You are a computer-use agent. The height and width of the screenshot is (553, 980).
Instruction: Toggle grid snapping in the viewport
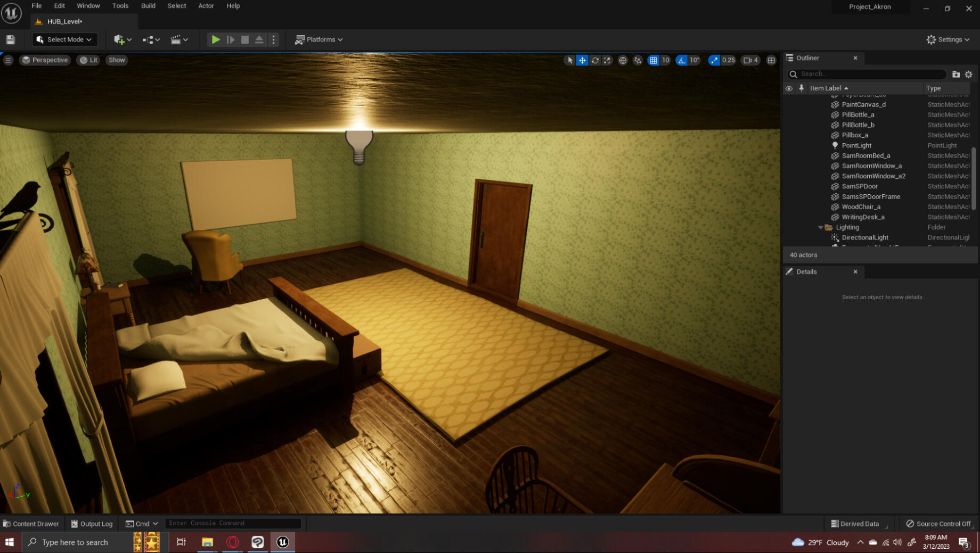pyautogui.click(x=653, y=60)
